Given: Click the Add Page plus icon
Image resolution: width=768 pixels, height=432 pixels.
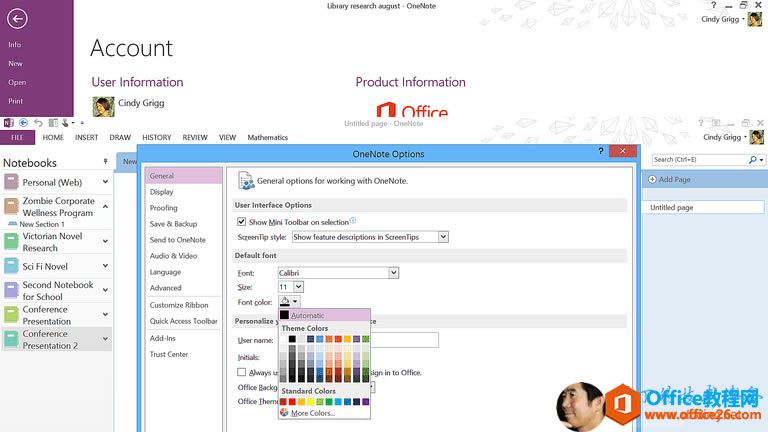Looking at the screenshot, I should tap(653, 179).
